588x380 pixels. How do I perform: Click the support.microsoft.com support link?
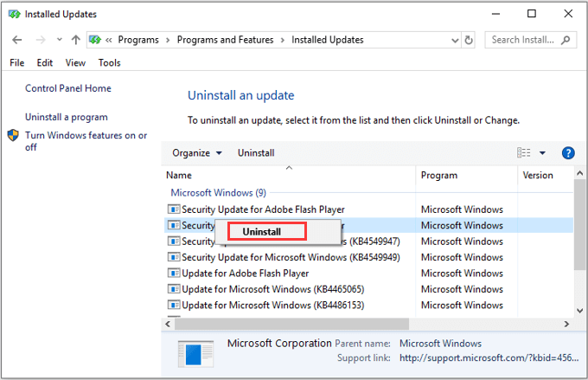(x=489, y=357)
